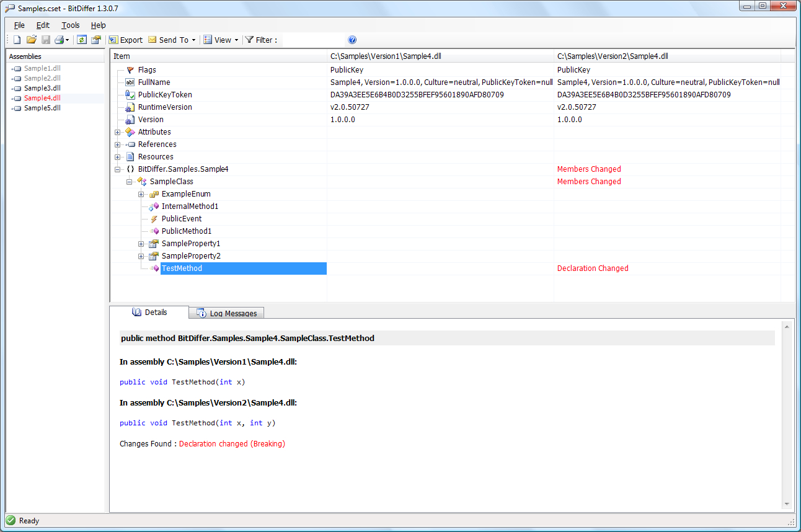
Task: Expand the SampleProperty1 node
Action: pyautogui.click(x=141, y=244)
